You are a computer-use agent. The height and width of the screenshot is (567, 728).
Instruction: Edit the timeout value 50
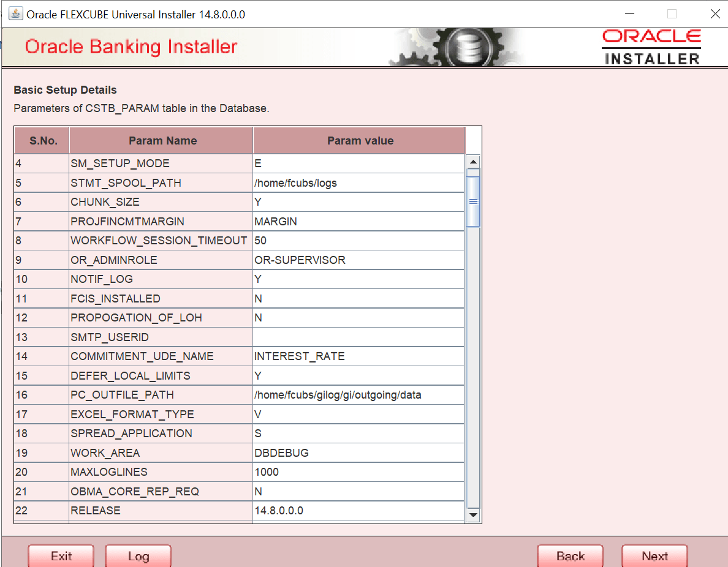[x=358, y=241]
